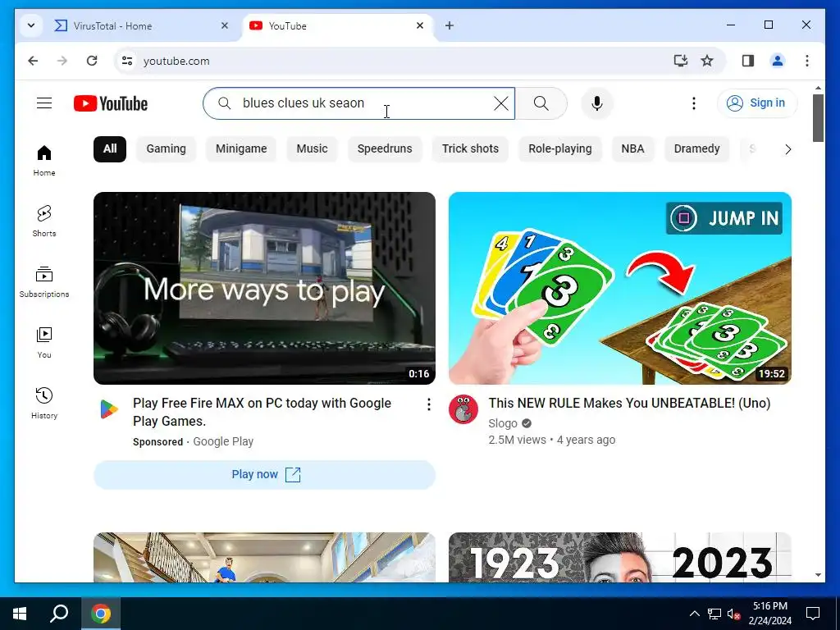This screenshot has height=630, width=840.
Task: Open the More ways to play thumbnail
Action: click(x=265, y=288)
